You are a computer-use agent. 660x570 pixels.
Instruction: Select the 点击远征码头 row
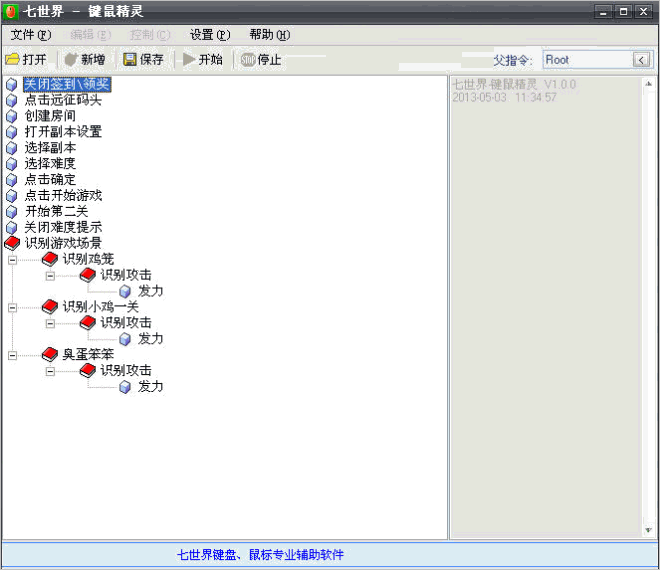coord(63,100)
